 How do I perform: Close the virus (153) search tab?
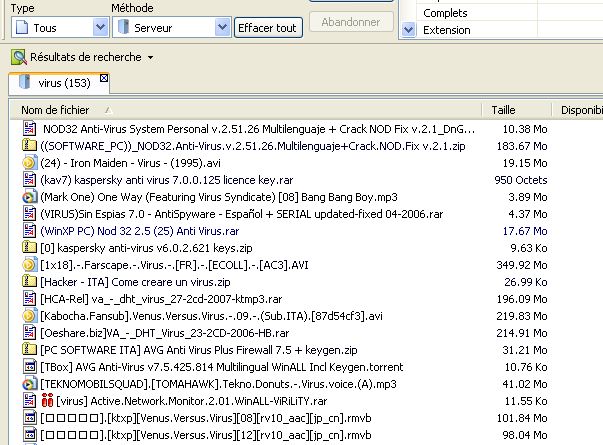tap(104, 78)
